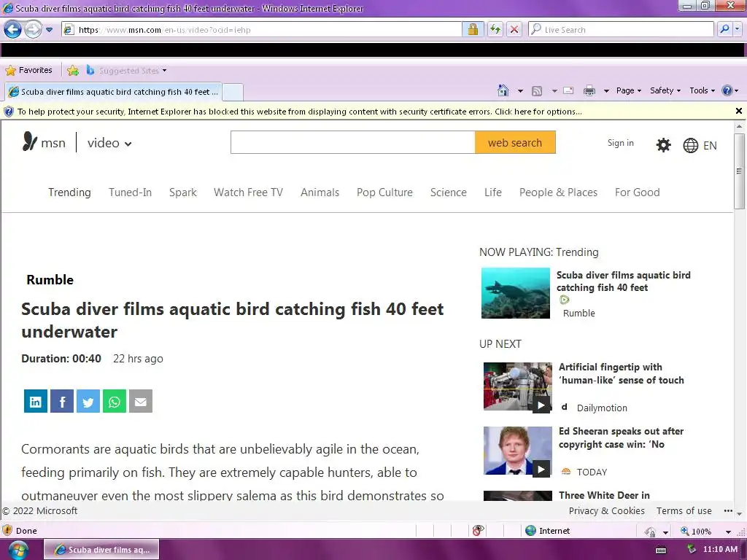Open the Tools menu
Image resolution: width=747 pixels, height=560 pixels.
703,90
